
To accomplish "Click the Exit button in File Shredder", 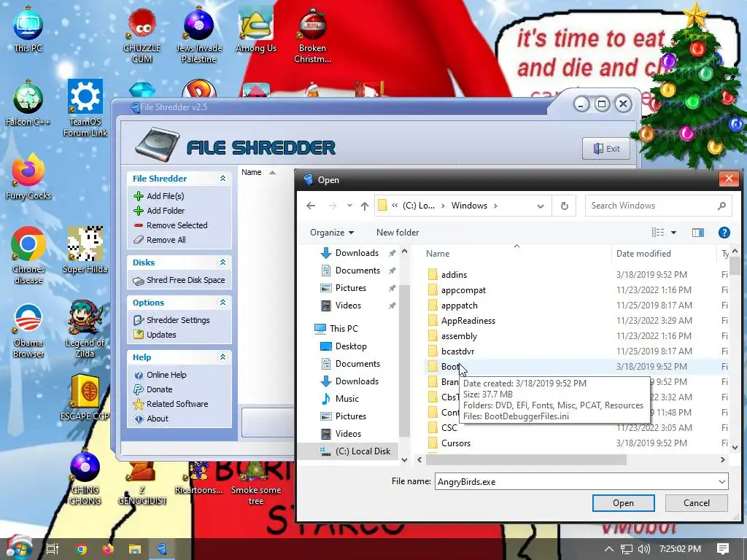I will (x=606, y=149).
